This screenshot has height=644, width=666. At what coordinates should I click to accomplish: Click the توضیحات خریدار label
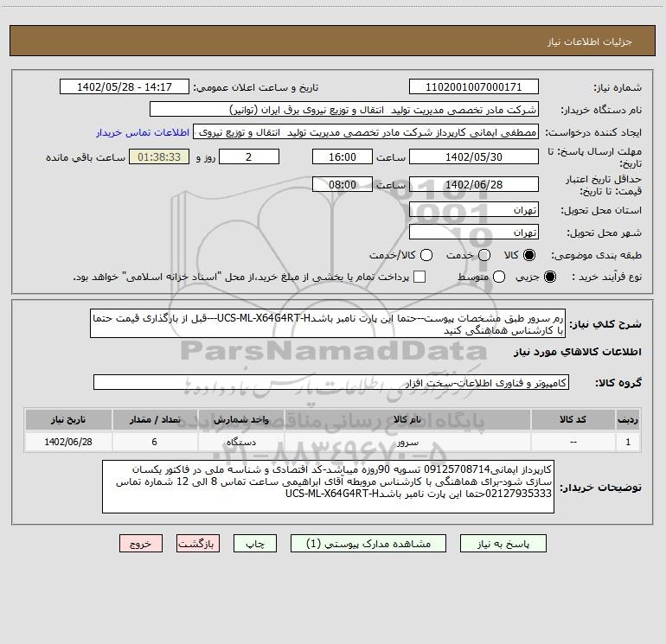[600, 488]
